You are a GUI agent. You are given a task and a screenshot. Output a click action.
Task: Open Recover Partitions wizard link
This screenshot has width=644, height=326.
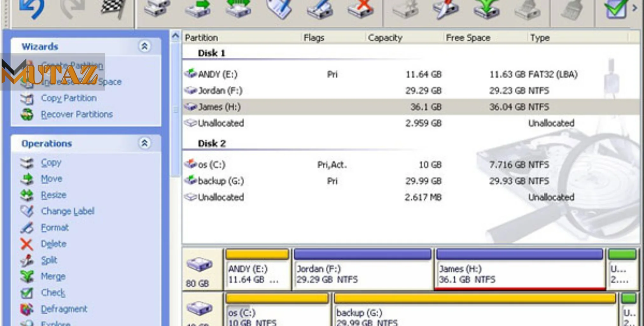(77, 114)
